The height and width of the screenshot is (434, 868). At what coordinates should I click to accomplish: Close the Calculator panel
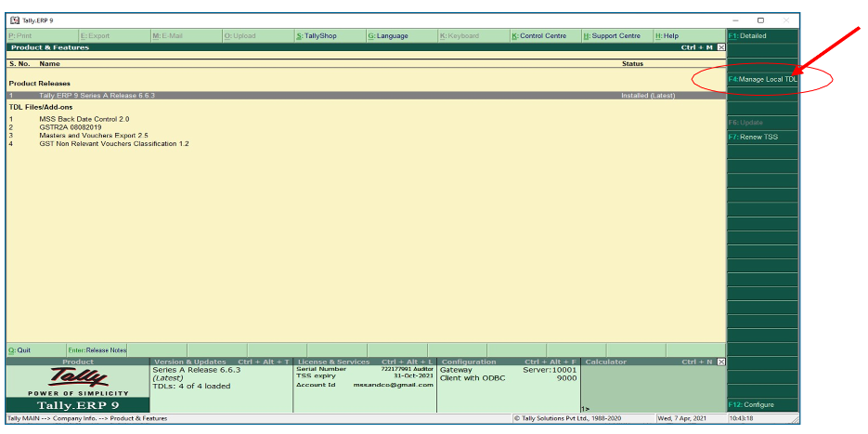721,362
